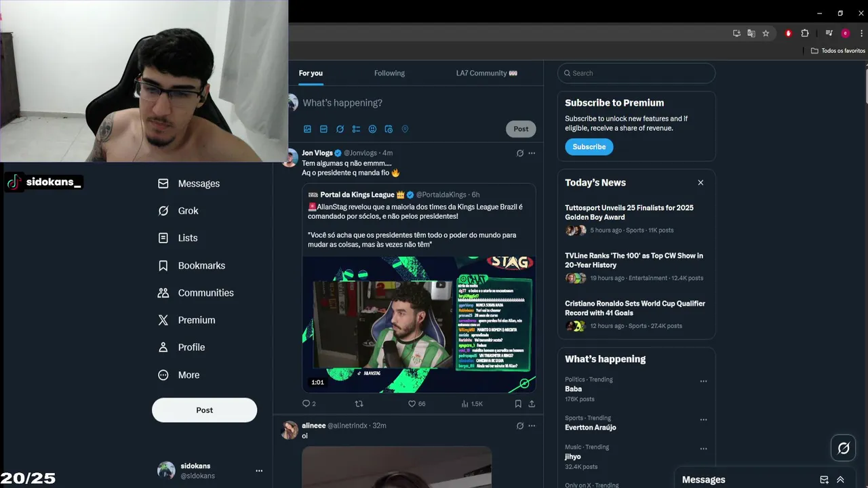This screenshot has width=868, height=488.
Task: Open TVLine 'The 100' news story
Action: coord(636,268)
